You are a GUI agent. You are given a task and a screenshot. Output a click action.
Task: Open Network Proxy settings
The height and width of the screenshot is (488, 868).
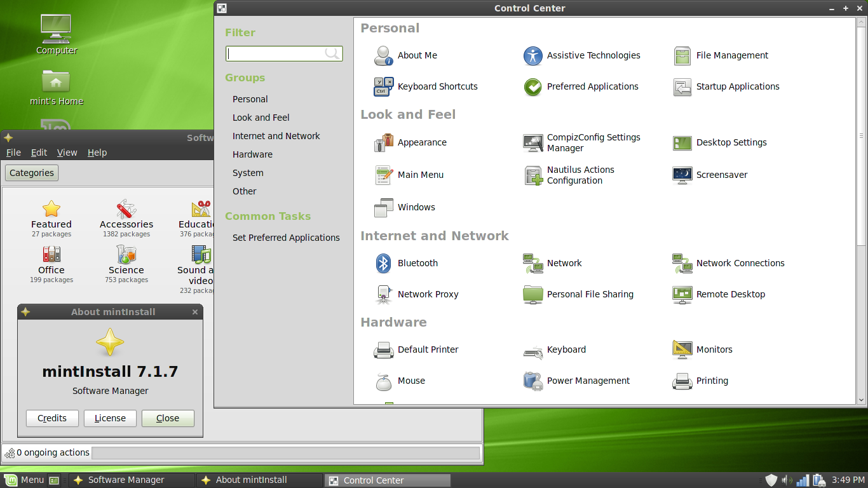click(416, 294)
